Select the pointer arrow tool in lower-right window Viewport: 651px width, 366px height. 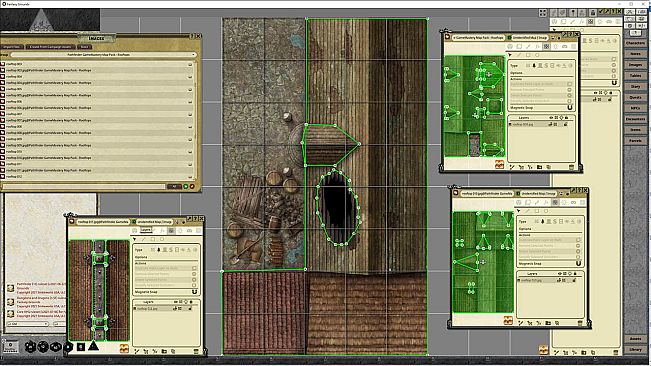point(519,211)
